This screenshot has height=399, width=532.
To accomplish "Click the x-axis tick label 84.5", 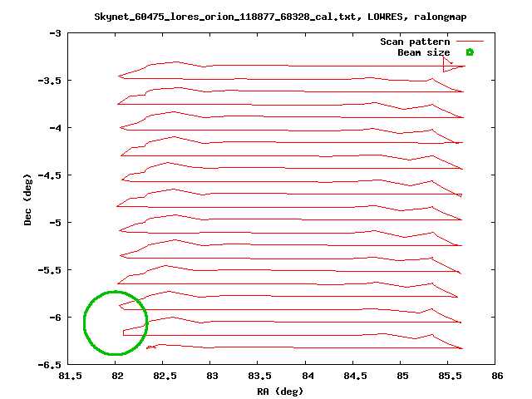I will click(x=355, y=376).
